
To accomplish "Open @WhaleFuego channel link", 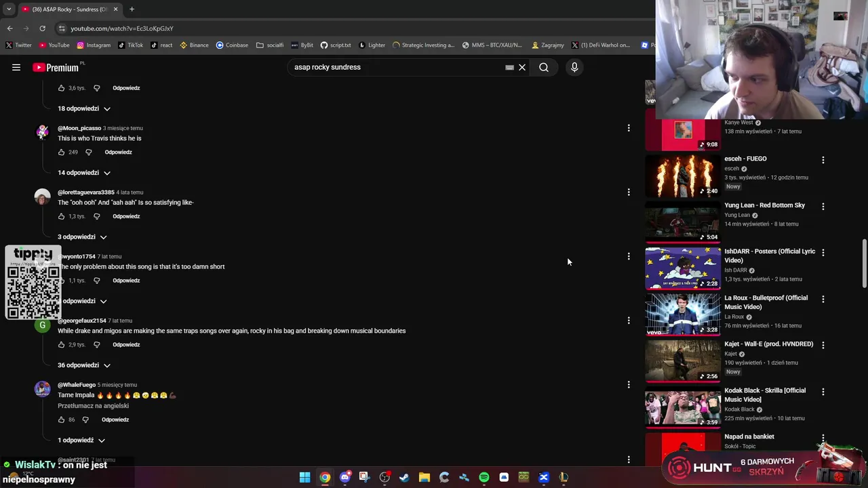I will tap(77, 385).
